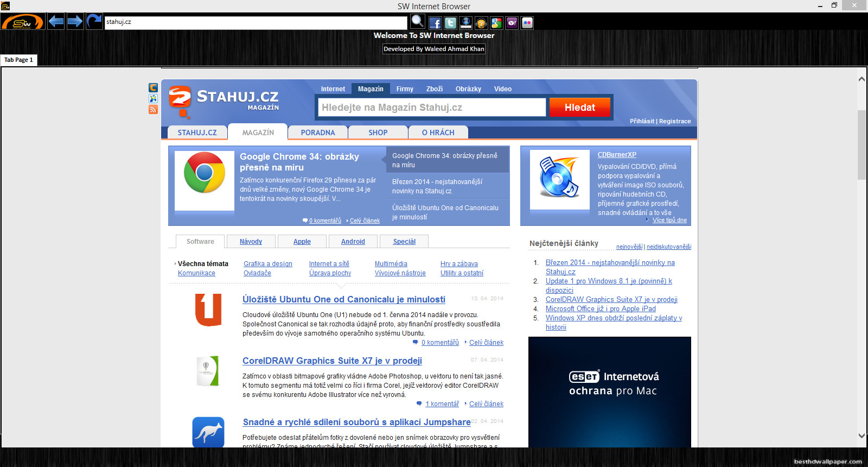The width and height of the screenshot is (868, 467).
Task: Click the red Hledat button
Action: [580, 108]
